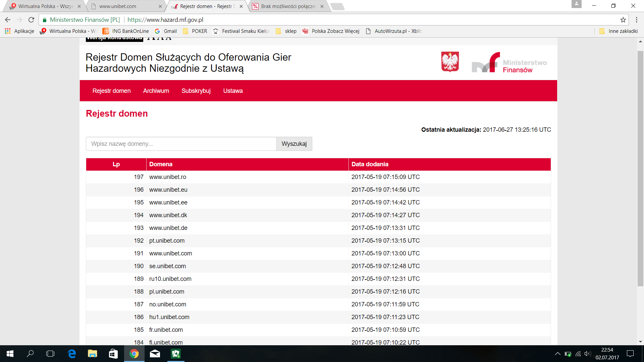Open Archiwum menu item
This screenshot has height=362, width=644.
pyautogui.click(x=156, y=91)
